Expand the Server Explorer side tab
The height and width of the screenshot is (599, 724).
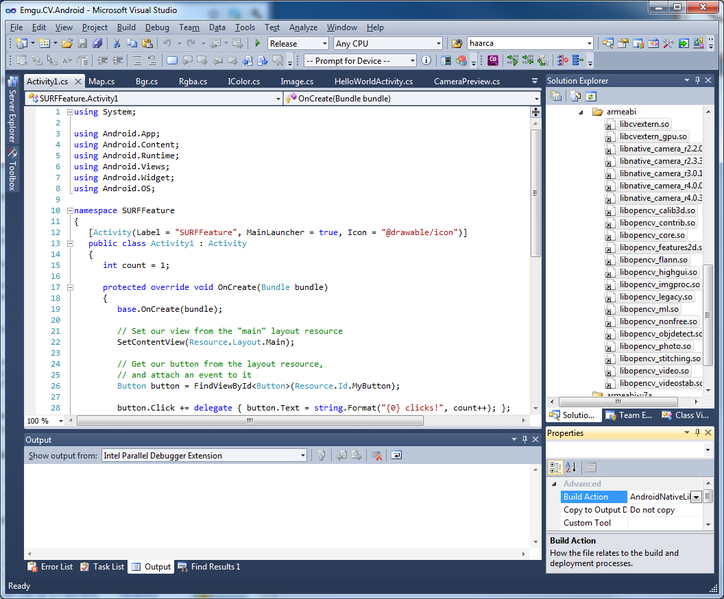click(x=12, y=110)
